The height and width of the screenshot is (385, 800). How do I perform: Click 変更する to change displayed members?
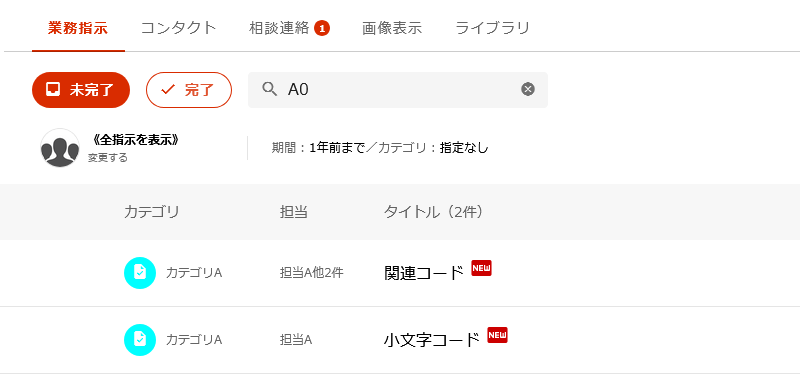[x=108, y=158]
